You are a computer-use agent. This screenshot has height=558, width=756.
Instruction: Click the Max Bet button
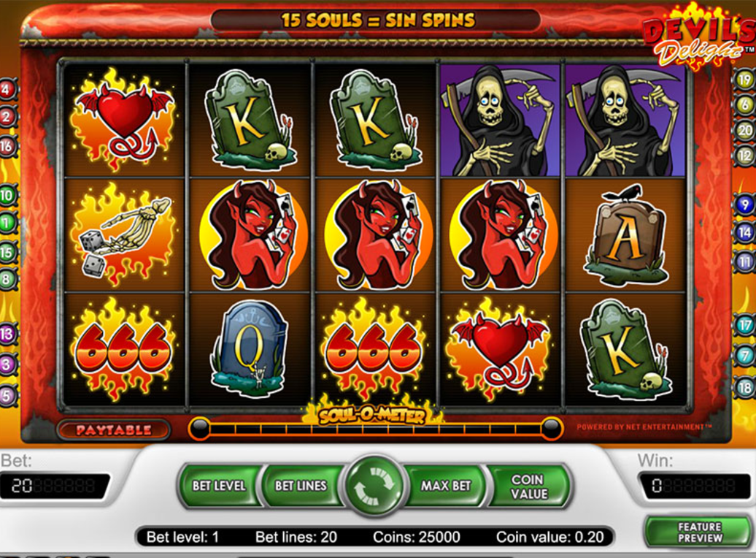coord(445,486)
